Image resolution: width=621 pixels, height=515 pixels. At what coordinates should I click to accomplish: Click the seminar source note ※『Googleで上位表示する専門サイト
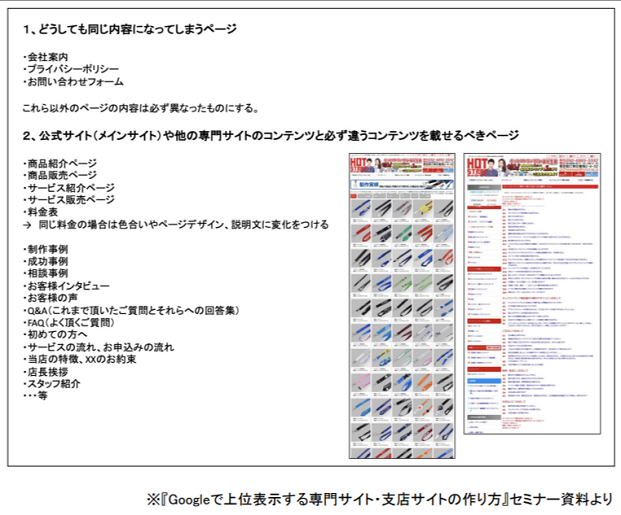[380, 499]
